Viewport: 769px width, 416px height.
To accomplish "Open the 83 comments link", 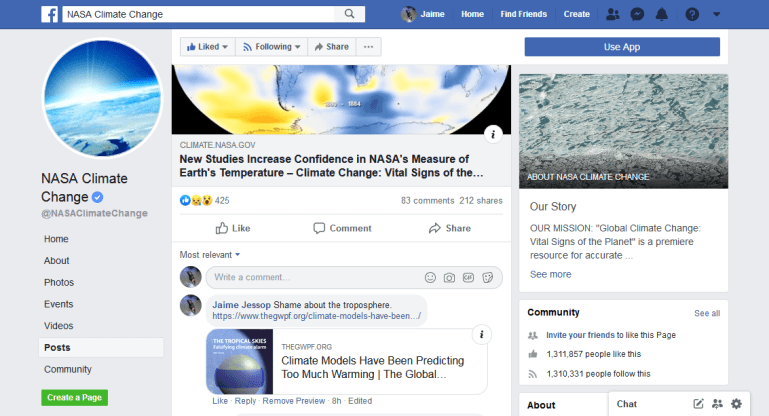I will 428,201.
